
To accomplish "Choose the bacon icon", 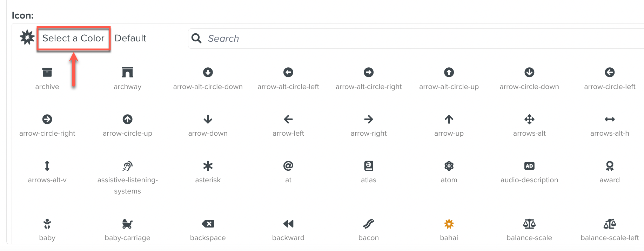I will point(368,224).
